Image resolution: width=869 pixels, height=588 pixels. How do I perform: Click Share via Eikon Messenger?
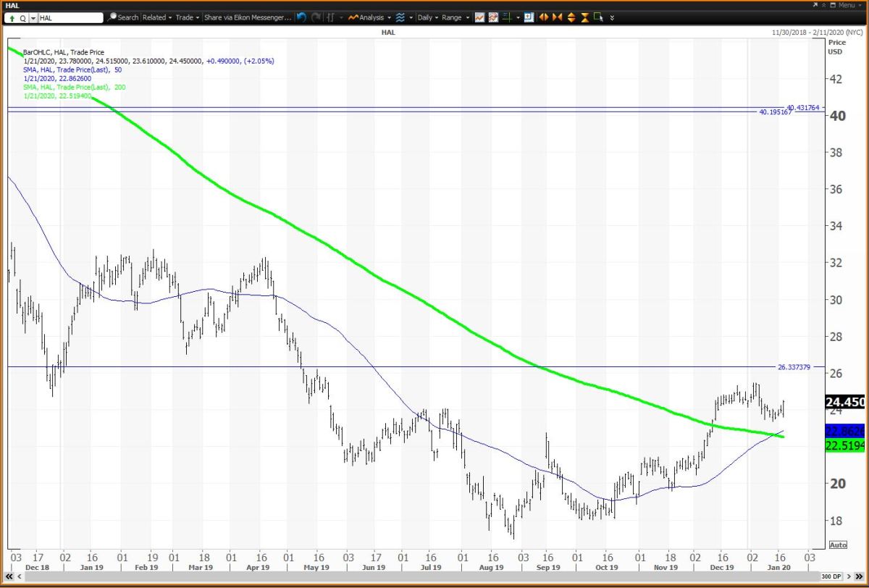click(248, 17)
